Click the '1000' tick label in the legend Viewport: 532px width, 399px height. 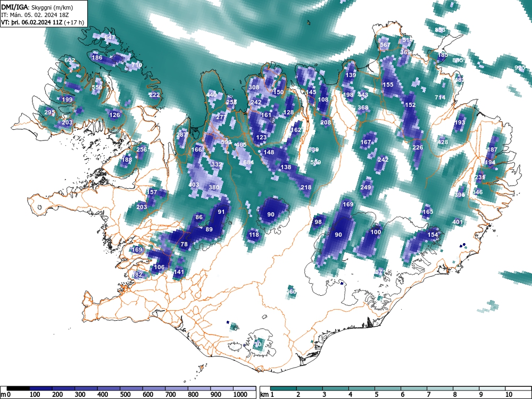coord(240,395)
